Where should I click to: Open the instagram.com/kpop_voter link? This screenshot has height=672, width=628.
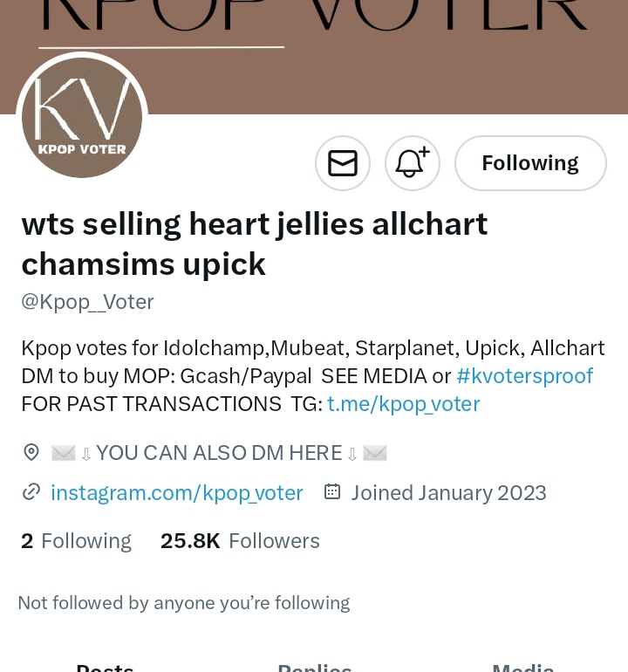[x=176, y=493]
